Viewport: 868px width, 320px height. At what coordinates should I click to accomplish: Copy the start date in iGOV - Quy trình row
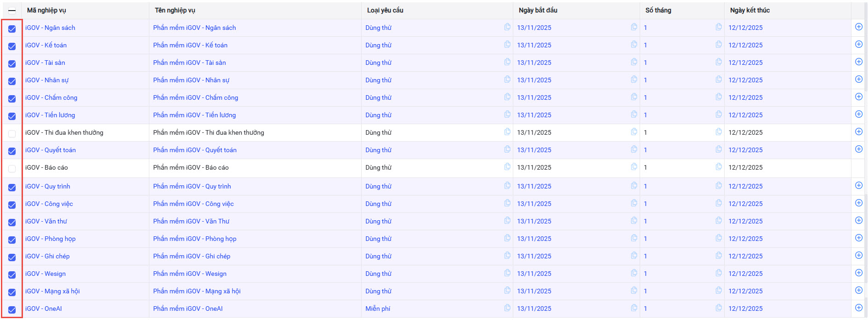(634, 186)
